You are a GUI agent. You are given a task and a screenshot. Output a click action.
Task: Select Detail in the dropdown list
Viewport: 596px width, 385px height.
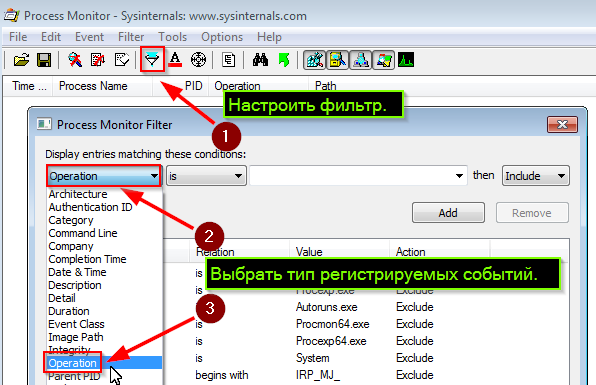click(x=105, y=298)
